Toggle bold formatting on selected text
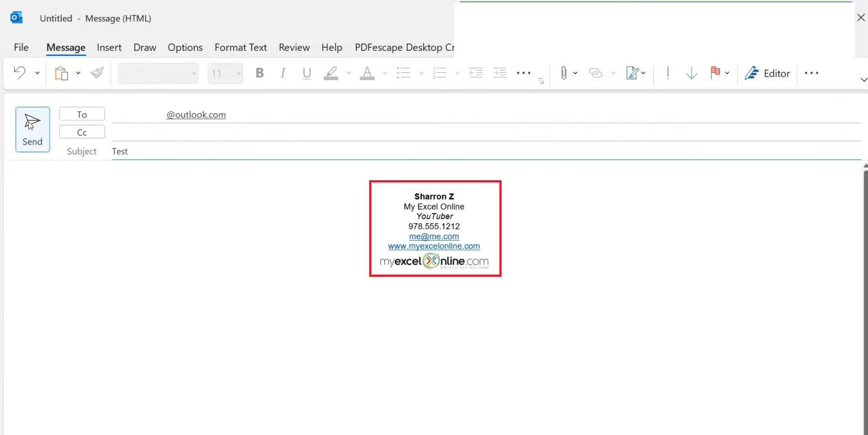The image size is (868, 435). [259, 73]
